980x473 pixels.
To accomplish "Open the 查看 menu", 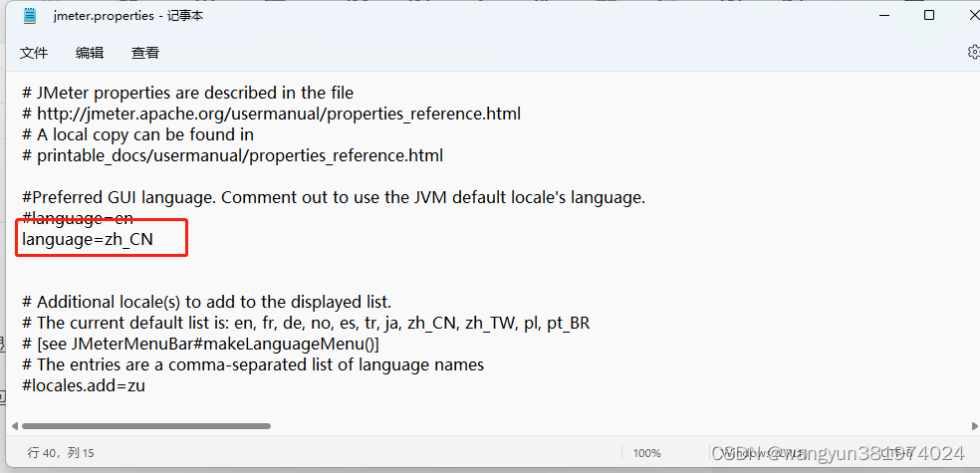I will tap(145, 53).
